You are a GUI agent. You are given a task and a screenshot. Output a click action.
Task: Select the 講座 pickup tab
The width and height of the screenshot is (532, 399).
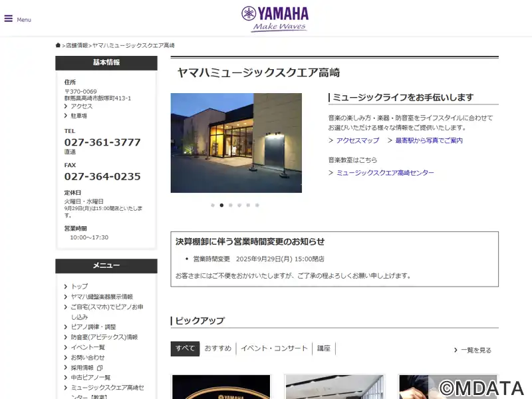pos(324,348)
